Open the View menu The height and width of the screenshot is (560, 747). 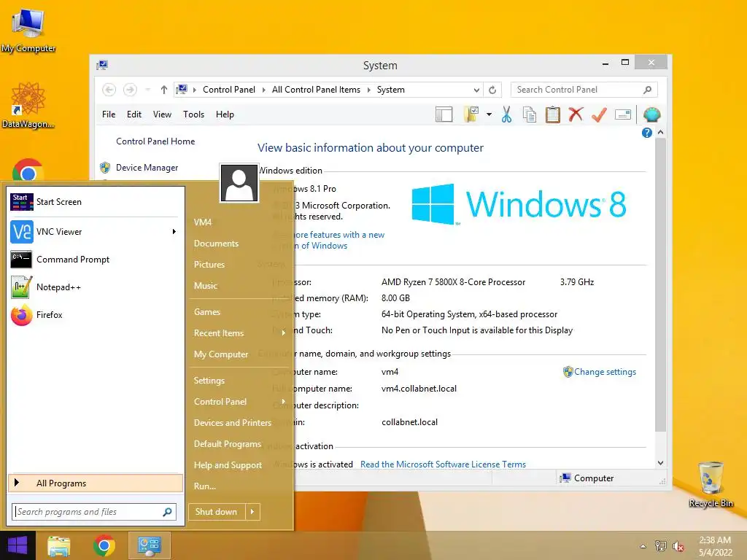[x=162, y=114]
